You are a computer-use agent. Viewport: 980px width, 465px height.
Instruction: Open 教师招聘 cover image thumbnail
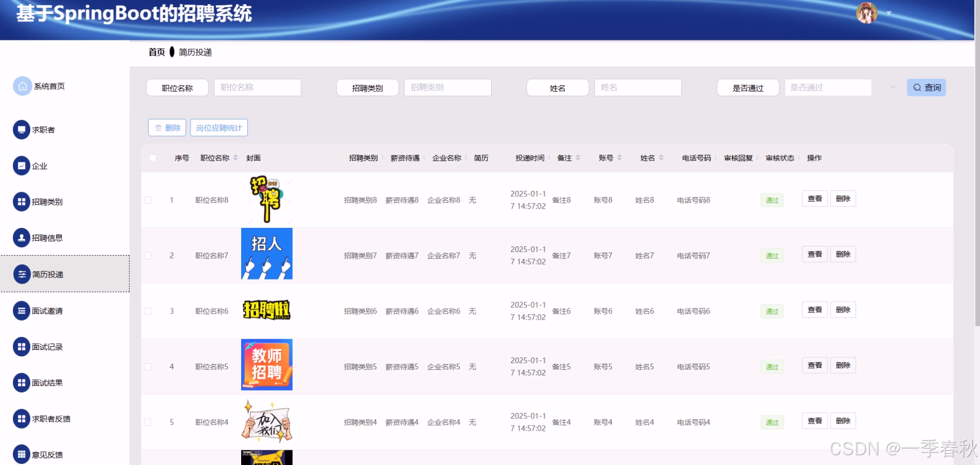click(x=267, y=365)
